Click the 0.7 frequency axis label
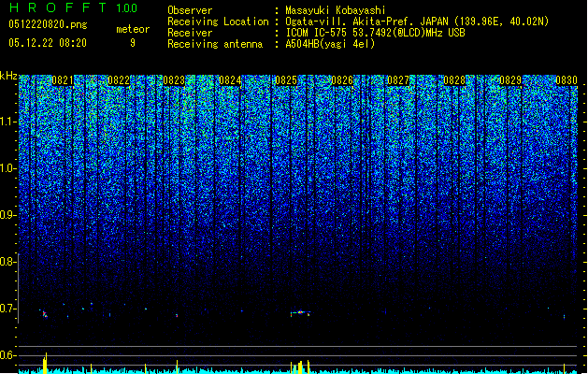 click(x=7, y=309)
